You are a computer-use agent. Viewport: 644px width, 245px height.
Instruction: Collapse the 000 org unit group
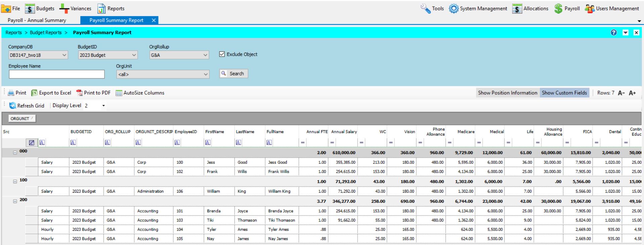tap(15, 153)
